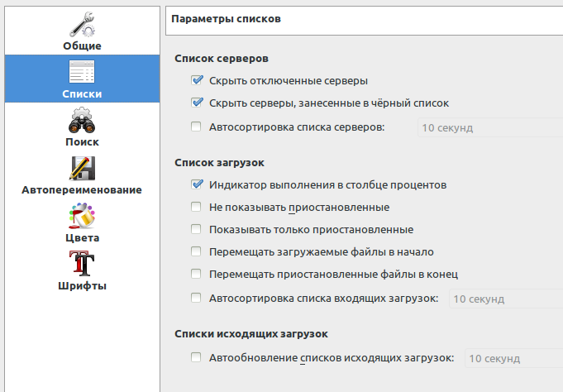Open the Автопереименование floppy-and-pencil icon
Image resolution: width=563 pixels, height=392 pixels.
[82, 168]
